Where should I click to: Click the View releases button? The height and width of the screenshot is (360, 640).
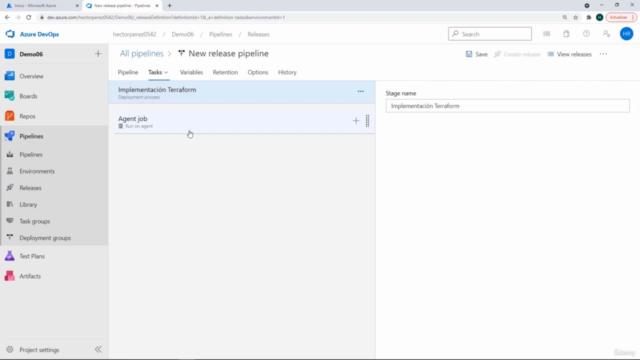[x=569, y=54]
